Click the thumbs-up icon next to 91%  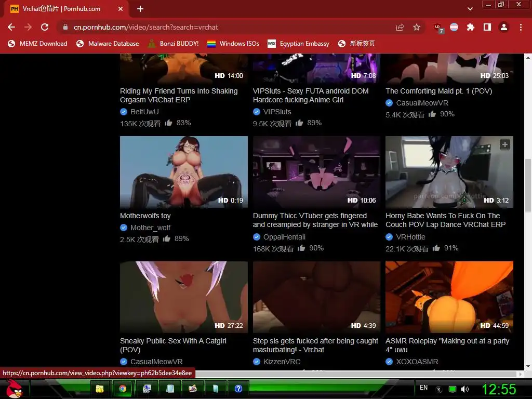coord(436,248)
